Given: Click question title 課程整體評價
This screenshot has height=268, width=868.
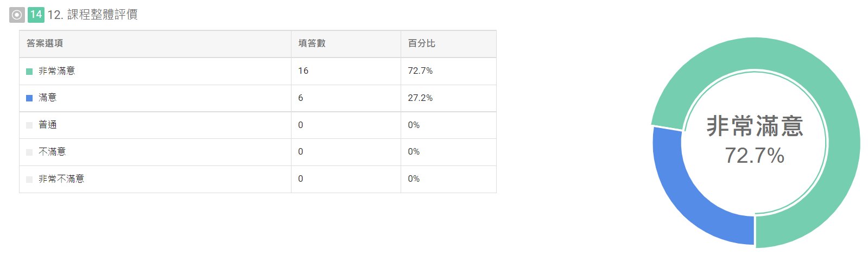Looking at the screenshot, I should click(102, 15).
